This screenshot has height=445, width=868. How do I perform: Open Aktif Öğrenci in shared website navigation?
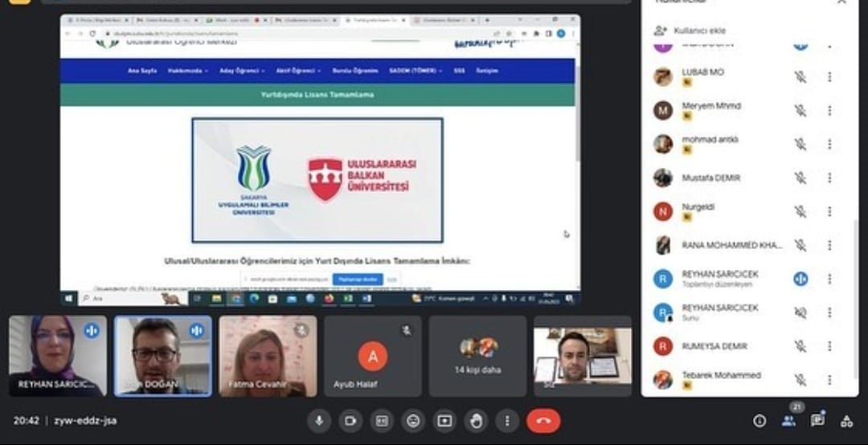[298, 71]
